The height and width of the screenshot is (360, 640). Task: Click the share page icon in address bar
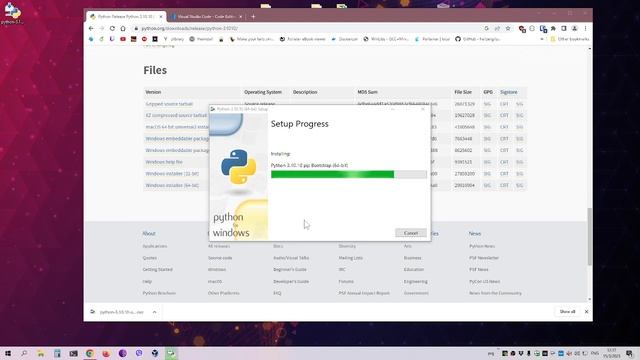497,29
